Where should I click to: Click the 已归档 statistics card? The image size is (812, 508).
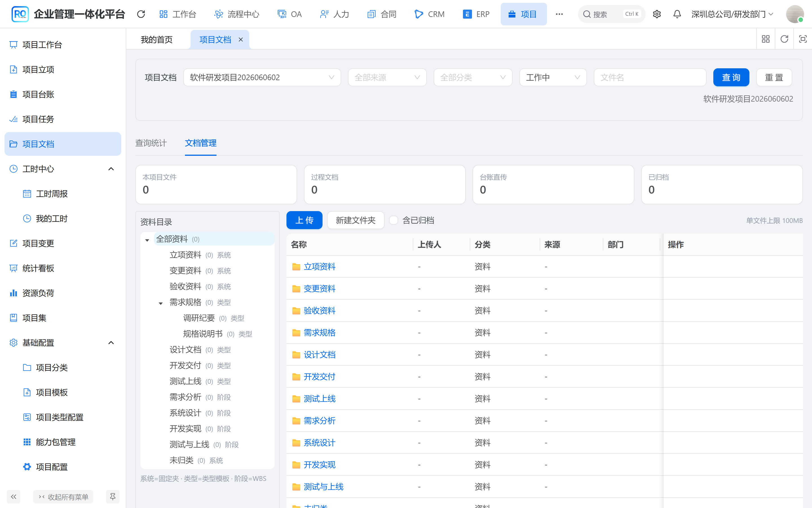[x=722, y=185]
